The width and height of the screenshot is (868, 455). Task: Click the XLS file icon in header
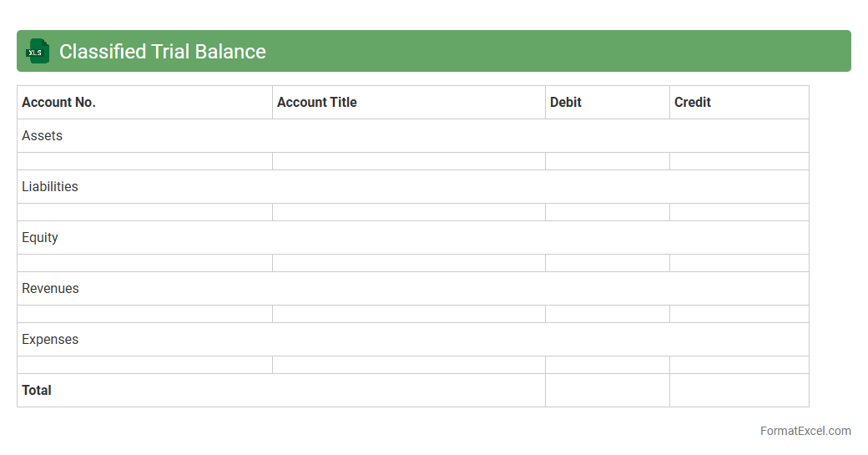click(x=37, y=51)
